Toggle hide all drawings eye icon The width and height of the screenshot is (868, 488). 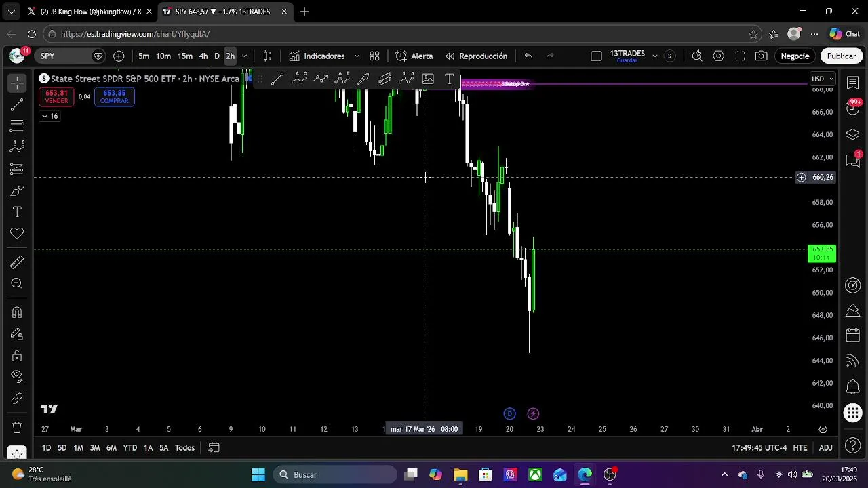(17, 377)
